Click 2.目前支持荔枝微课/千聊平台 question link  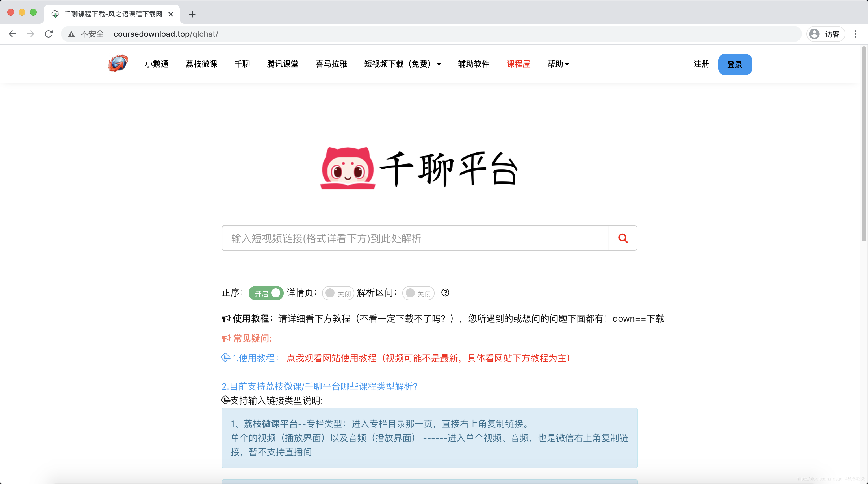pyautogui.click(x=320, y=386)
